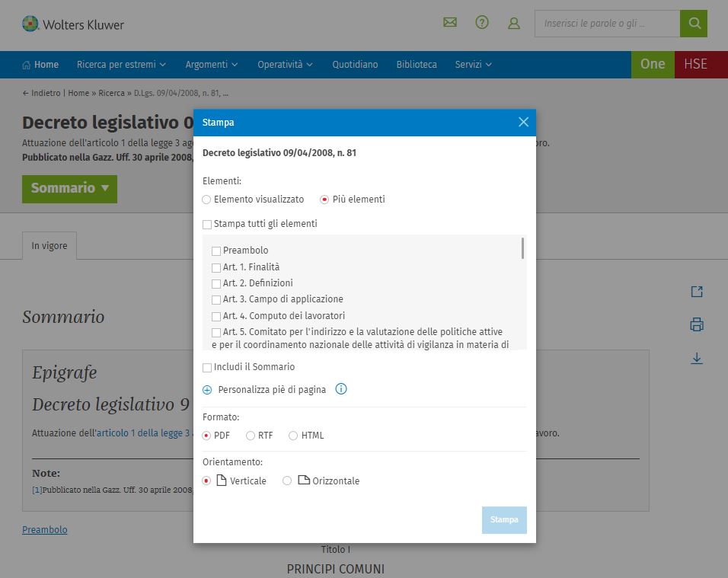
Task: Tick the Art. 2. Definizioni checkbox
Action: 216,284
